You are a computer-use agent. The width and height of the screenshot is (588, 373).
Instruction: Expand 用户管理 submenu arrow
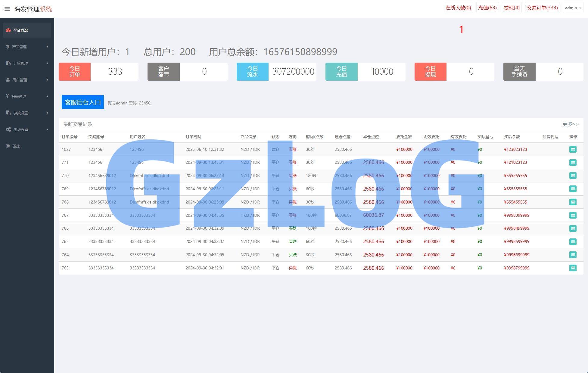pyautogui.click(x=48, y=80)
